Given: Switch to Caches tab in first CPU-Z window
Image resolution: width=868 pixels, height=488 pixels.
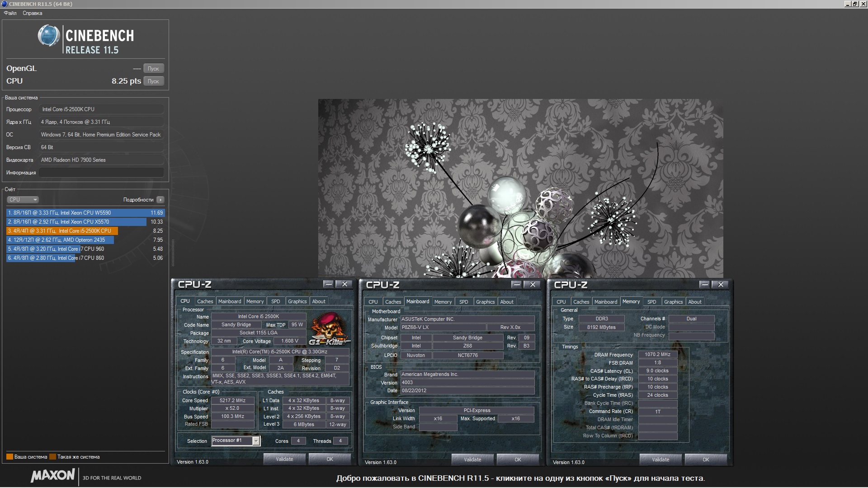Looking at the screenshot, I should (x=205, y=301).
